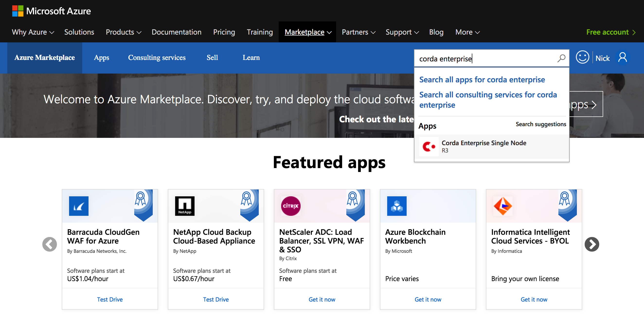Expand the Partners dropdown menu

pos(358,32)
